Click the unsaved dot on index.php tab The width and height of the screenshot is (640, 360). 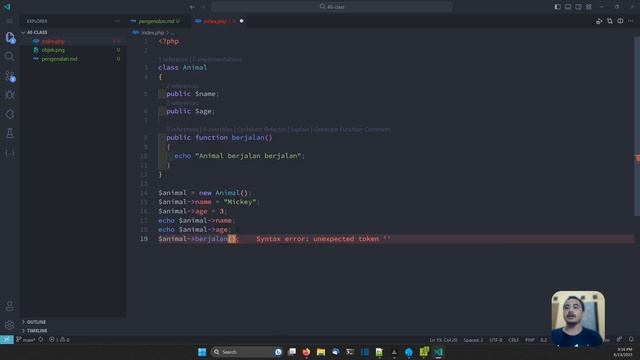(241, 21)
